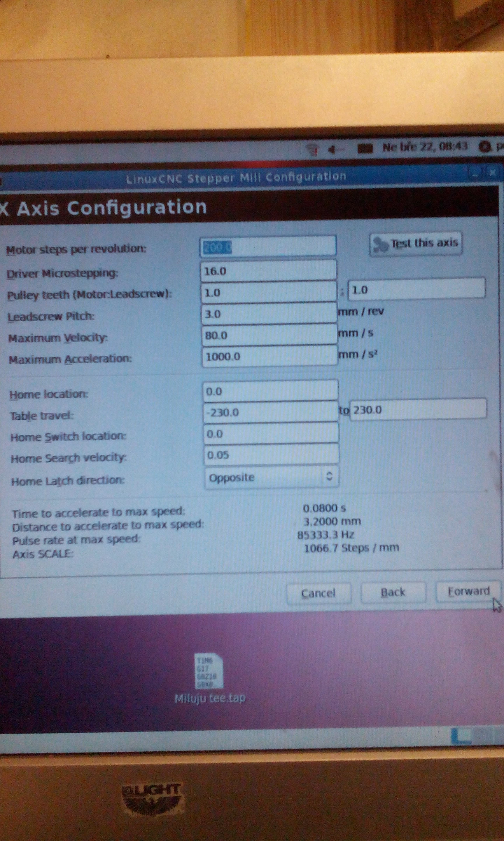The image size is (504, 841).
Task: Go Forward to the next configuration page
Action: pyautogui.click(x=468, y=592)
